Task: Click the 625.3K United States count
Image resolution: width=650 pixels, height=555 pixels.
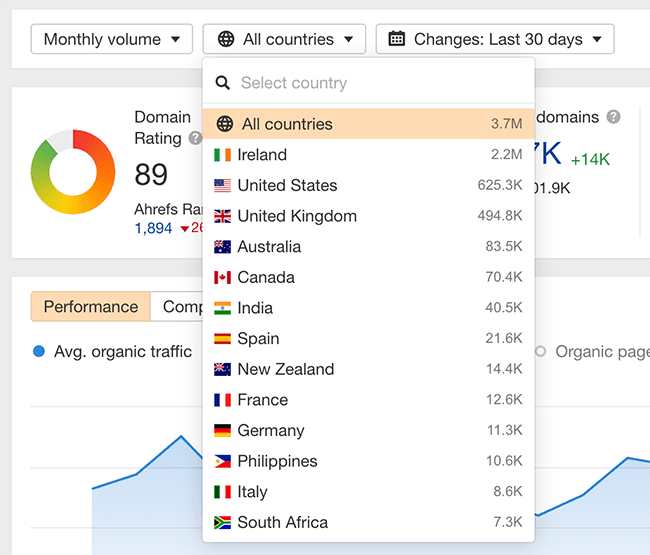Action: point(500,185)
